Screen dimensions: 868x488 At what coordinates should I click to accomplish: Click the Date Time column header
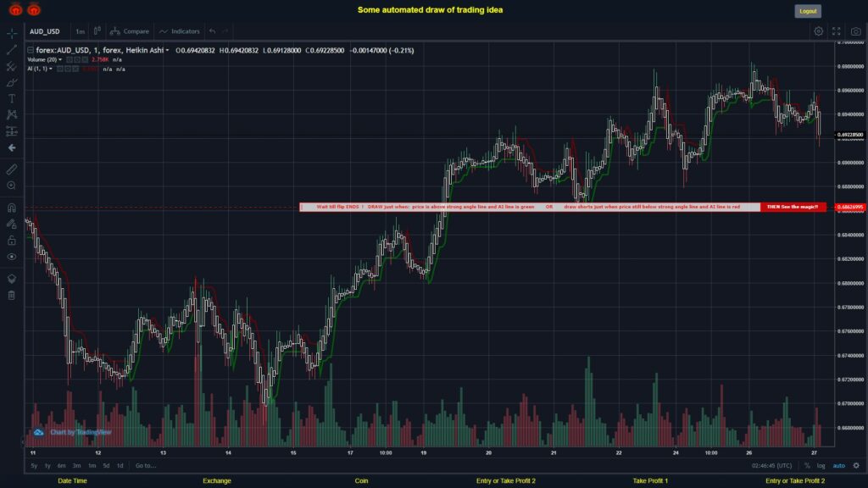(73, 481)
